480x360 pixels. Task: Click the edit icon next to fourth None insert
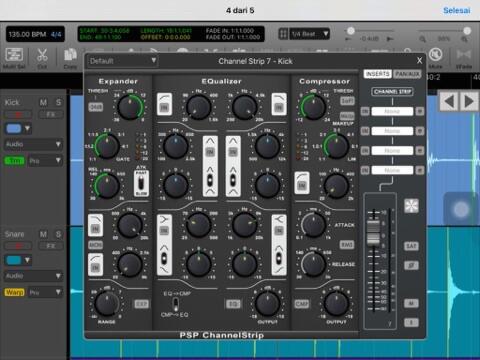point(420,170)
